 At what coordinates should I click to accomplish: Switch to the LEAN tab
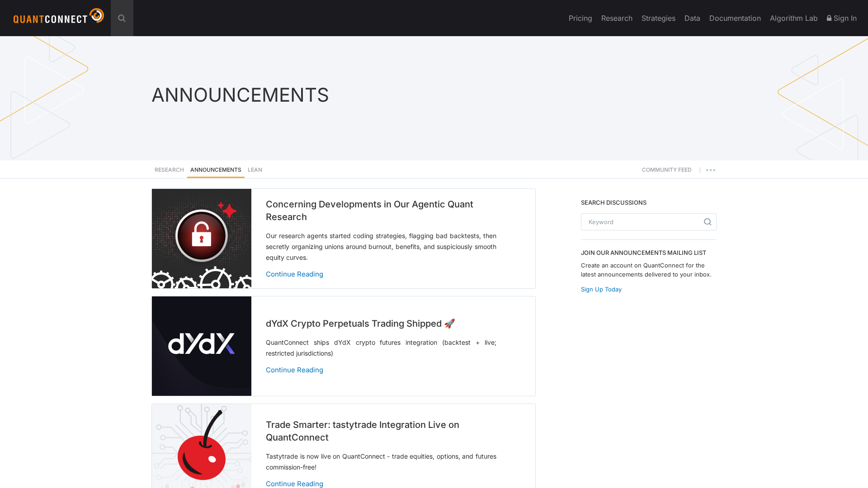pyautogui.click(x=255, y=170)
